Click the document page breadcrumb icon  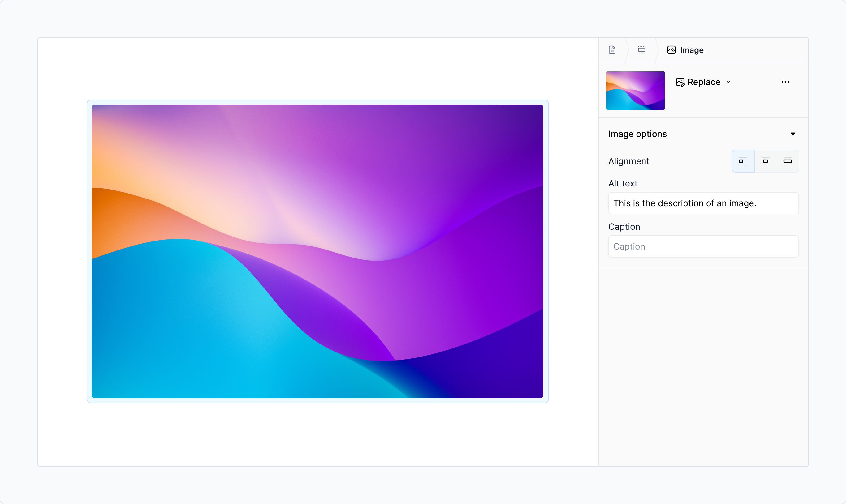[x=612, y=50]
